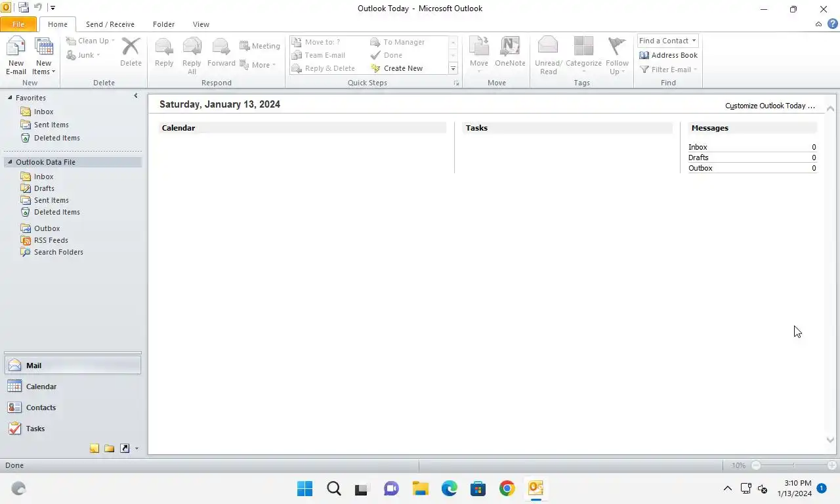Click Save icon in Quick Access Toolbar
Image resolution: width=840 pixels, height=504 pixels.
point(24,8)
